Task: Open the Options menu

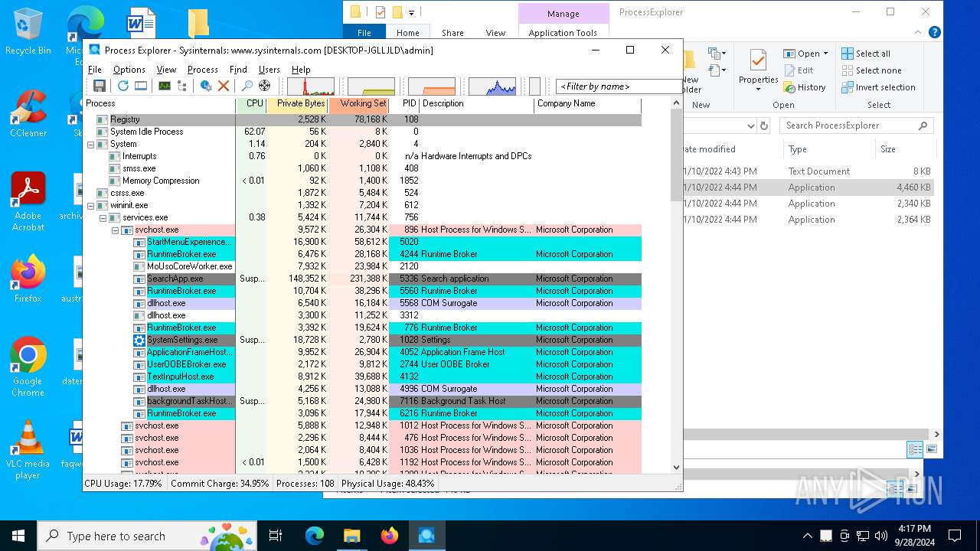Action: point(129,69)
